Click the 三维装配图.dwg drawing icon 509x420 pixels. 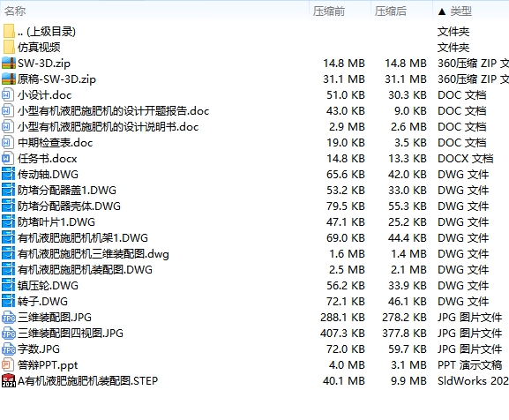pyautogui.click(x=8, y=254)
